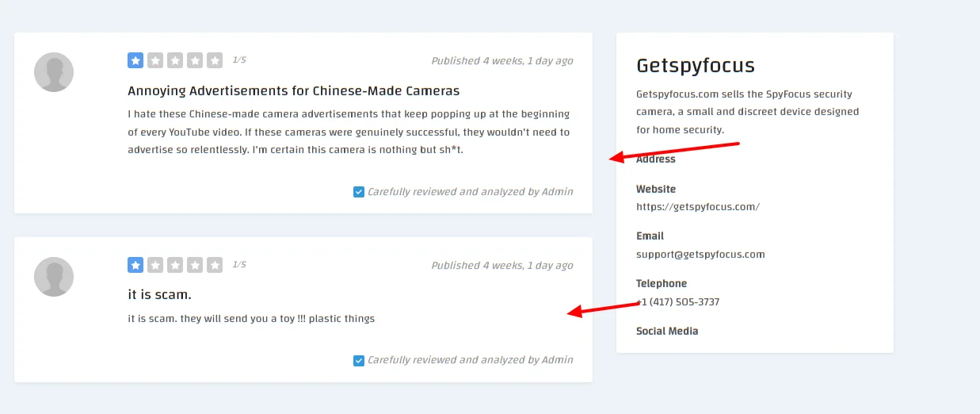Screen dimensions: 980x414
Task: Click the Social Media label
Action: pyautogui.click(x=667, y=331)
